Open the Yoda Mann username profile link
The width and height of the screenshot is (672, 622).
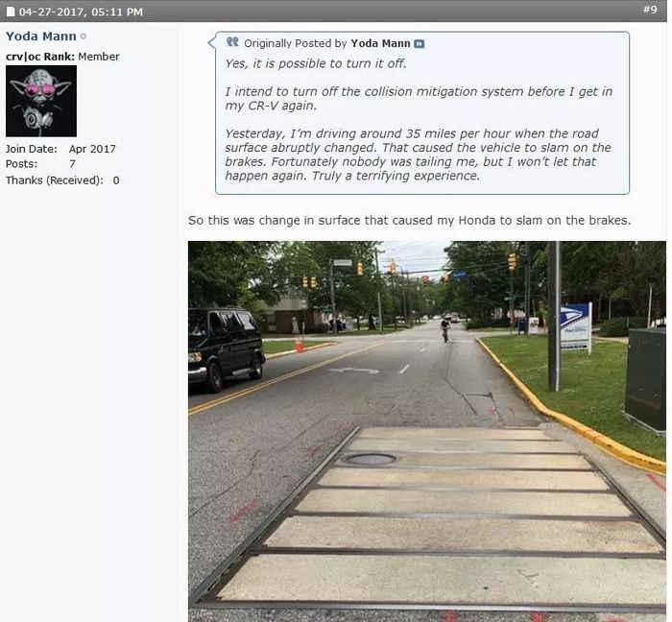pos(41,36)
